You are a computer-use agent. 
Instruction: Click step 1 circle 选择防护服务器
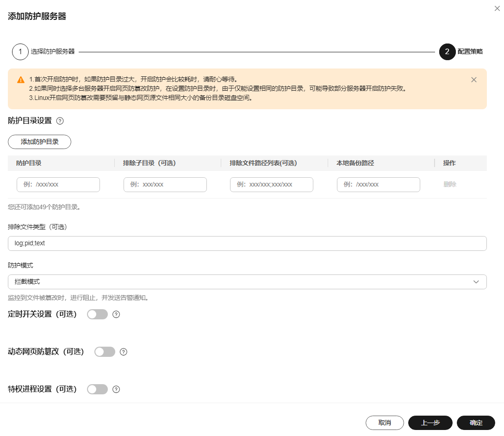(x=20, y=52)
